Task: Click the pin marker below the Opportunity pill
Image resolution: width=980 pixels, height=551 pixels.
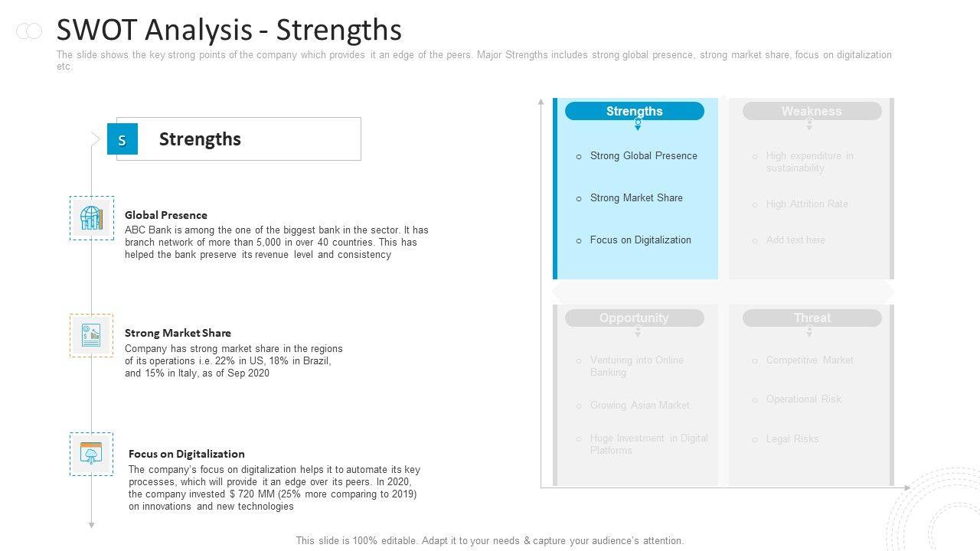Action: click(638, 331)
